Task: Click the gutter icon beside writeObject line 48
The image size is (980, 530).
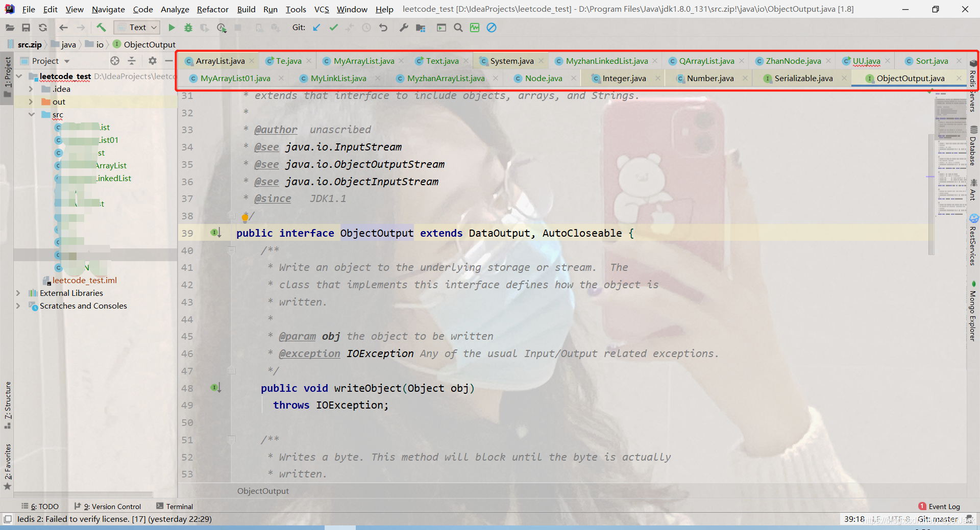Action: point(216,388)
